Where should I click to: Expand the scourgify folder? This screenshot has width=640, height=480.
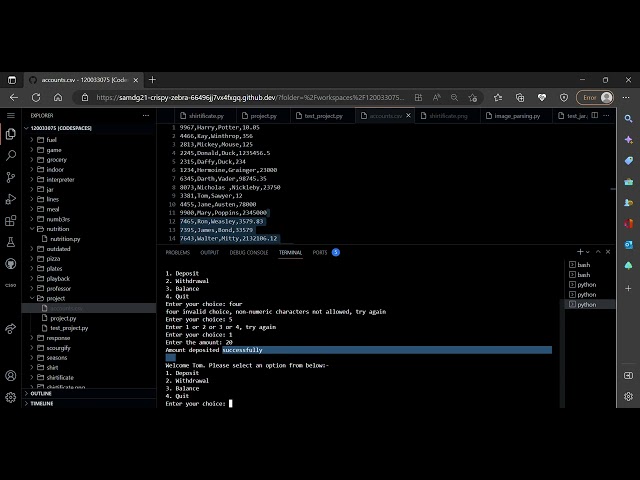pos(58,348)
